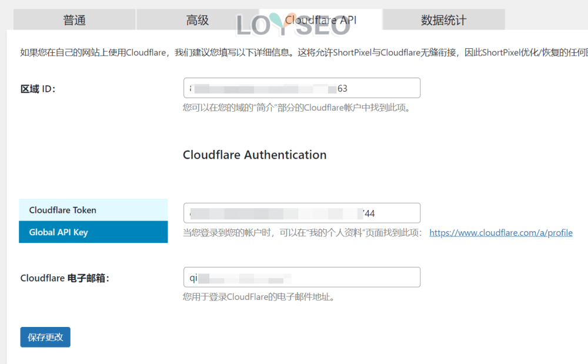This screenshot has width=588, height=364.
Task: Click the Cloudflare Authentication heading
Action: tap(255, 155)
